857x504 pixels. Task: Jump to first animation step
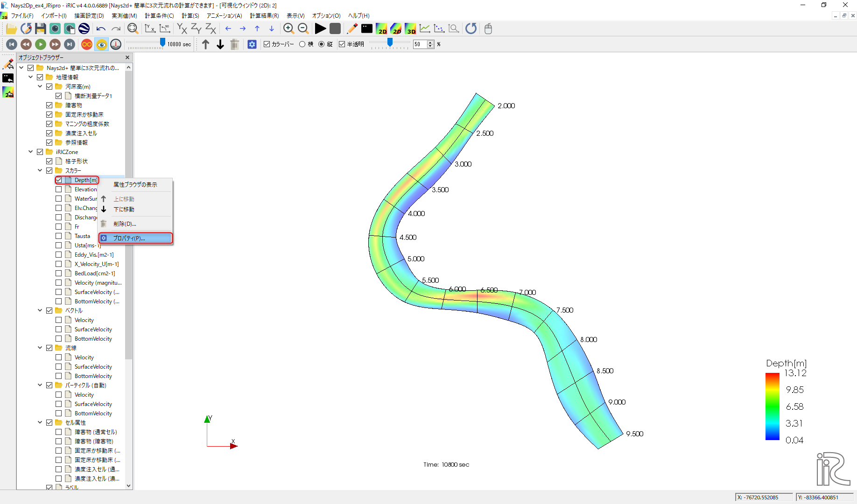click(x=12, y=44)
